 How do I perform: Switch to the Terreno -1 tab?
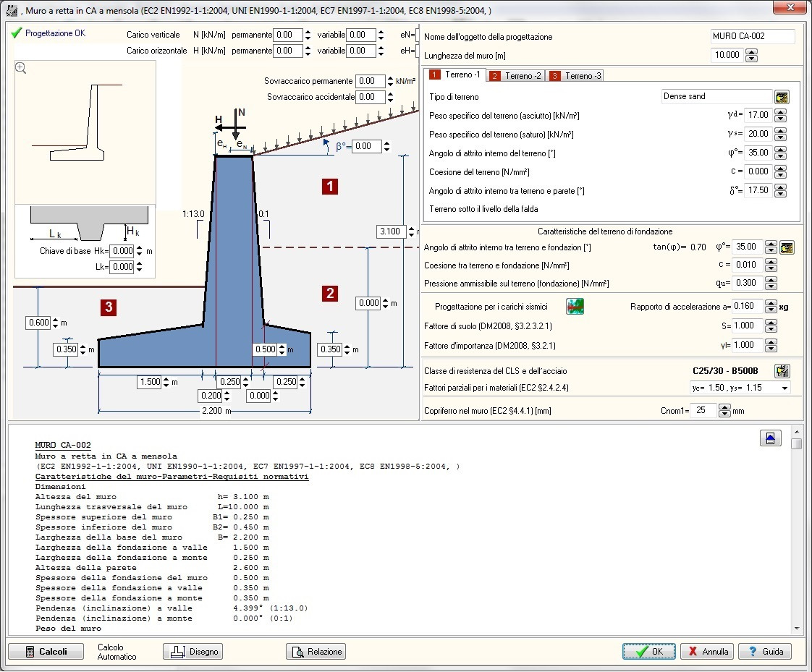point(456,75)
